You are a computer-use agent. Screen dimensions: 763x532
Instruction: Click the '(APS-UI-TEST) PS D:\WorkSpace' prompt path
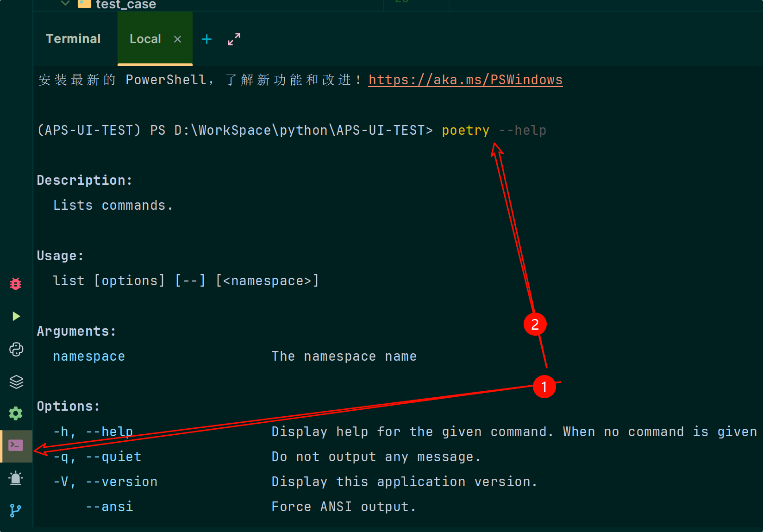click(x=235, y=131)
